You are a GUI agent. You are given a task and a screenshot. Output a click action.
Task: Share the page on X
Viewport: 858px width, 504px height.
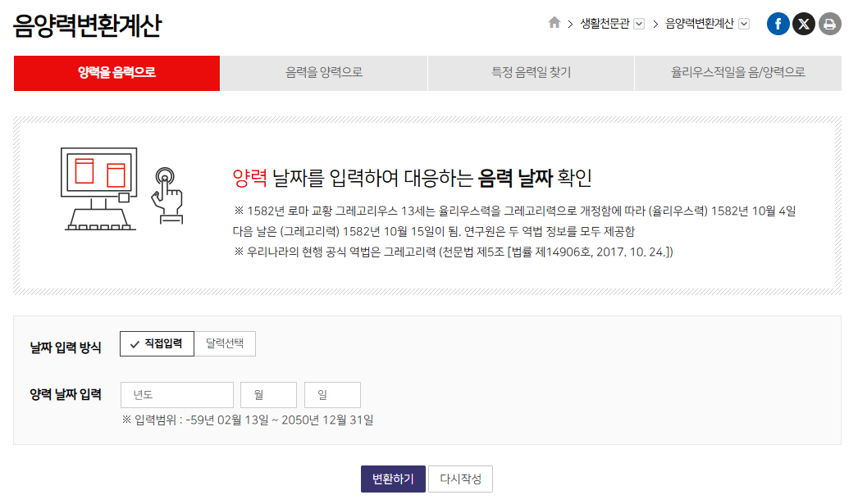coord(804,24)
